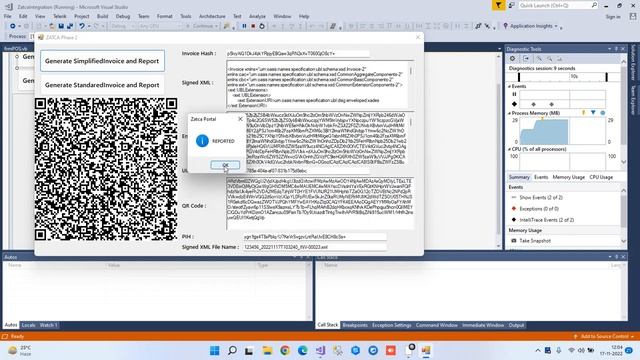Open the Analyze menu
The image size is (640, 360).
pyautogui.click(x=257, y=16)
